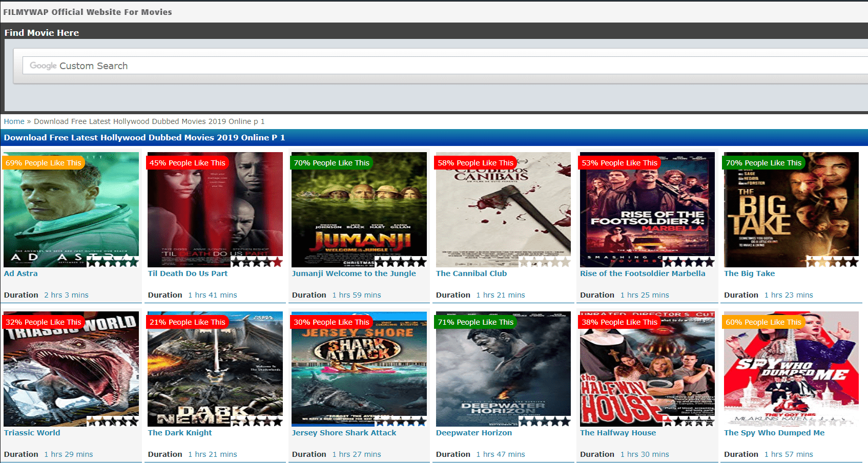Select the Deepwater Horizon title link
Viewport: 868px width, 463px height.
(x=473, y=433)
